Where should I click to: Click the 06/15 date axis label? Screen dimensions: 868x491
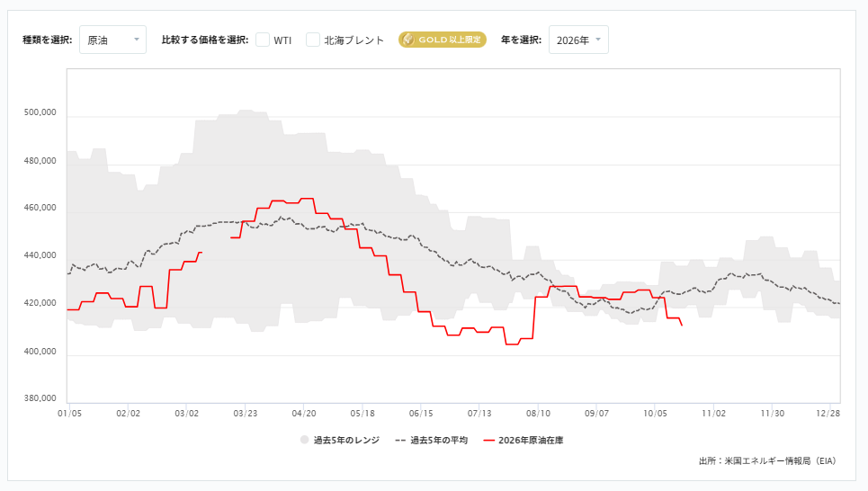pos(421,414)
